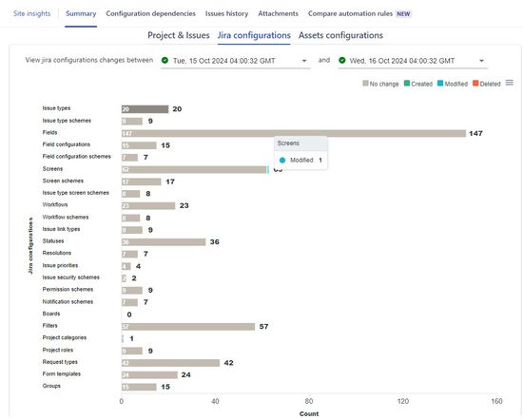The height and width of the screenshot is (420, 523).
Task: Expand the Tue 15 Oct 2024 date dropdown arrow
Action: 304,61
